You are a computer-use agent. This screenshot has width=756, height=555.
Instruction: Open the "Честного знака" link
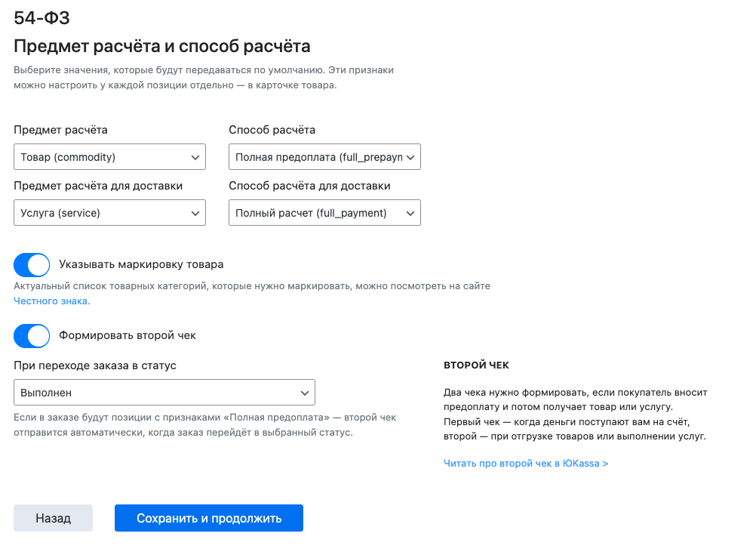coord(51,301)
